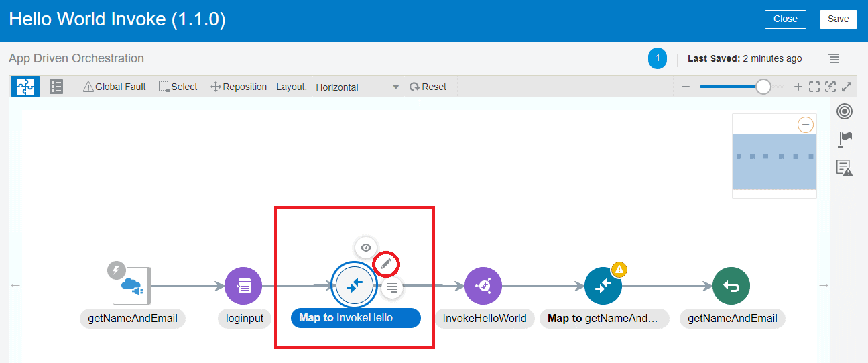This screenshot has height=363, width=868.
Task: Pan canvas left with the arrow
Action: [15, 286]
